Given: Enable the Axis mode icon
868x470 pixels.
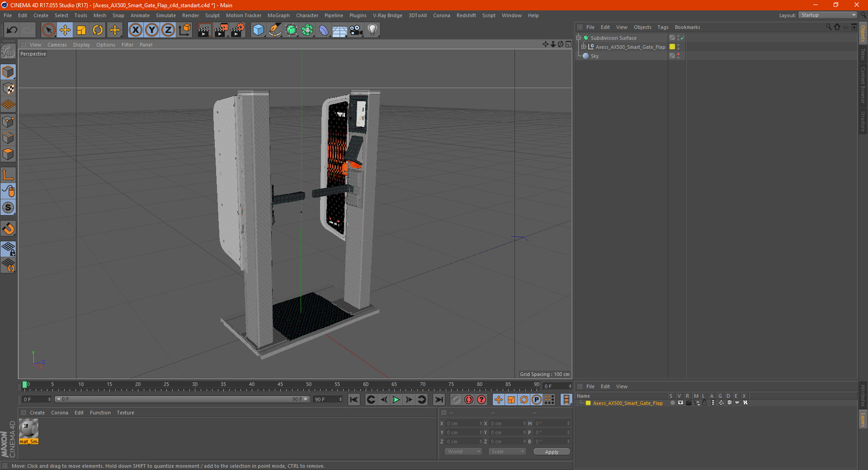Looking at the screenshot, I should click(8, 175).
